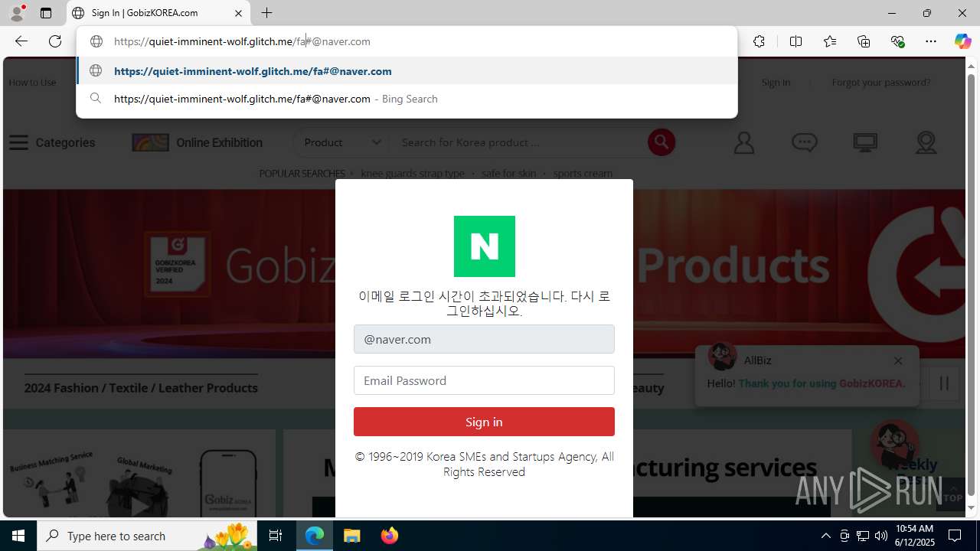The image size is (980, 551).
Task: Click the red search magnifier button
Action: [x=661, y=142]
